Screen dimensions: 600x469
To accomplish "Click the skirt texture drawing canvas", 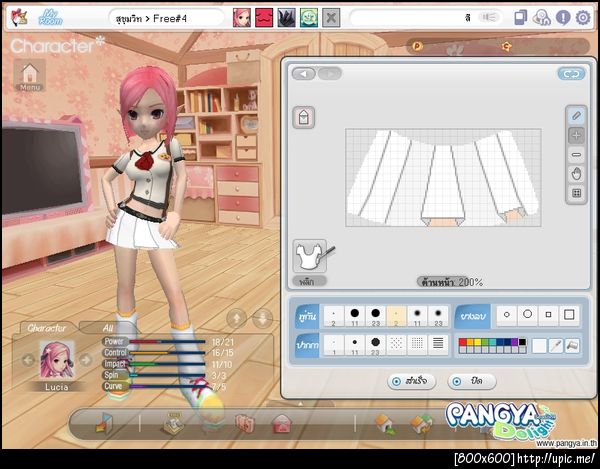I will tap(443, 178).
